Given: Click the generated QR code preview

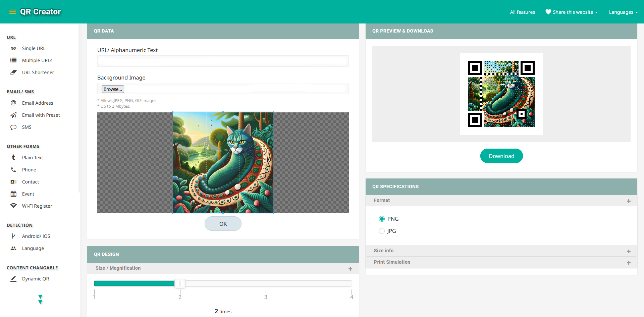Looking at the screenshot, I should 501,94.
